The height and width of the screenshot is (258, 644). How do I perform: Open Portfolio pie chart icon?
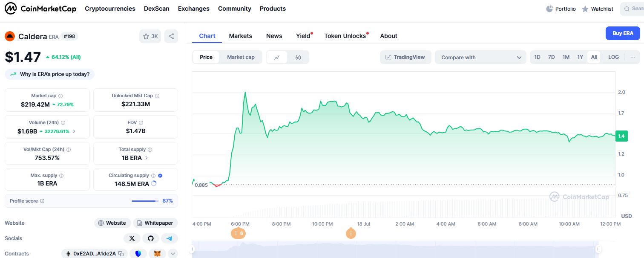pyautogui.click(x=549, y=9)
